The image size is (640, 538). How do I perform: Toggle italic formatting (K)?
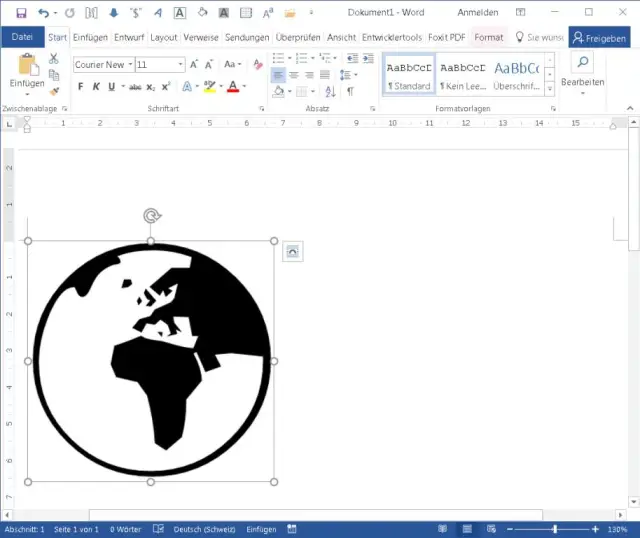coord(97,87)
